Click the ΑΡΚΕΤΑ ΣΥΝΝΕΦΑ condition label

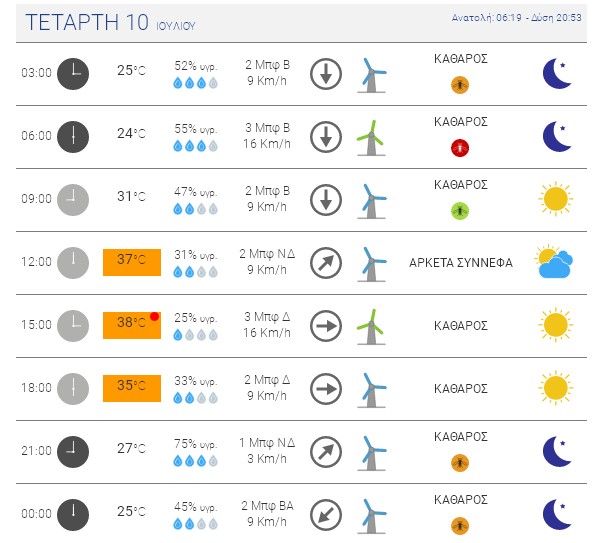(461, 263)
